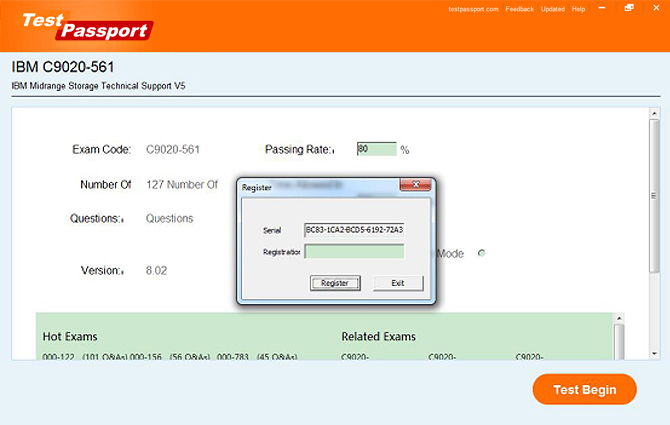This screenshot has height=425, width=670.
Task: Click the "Register" dialog title text
Action: pyautogui.click(x=256, y=188)
